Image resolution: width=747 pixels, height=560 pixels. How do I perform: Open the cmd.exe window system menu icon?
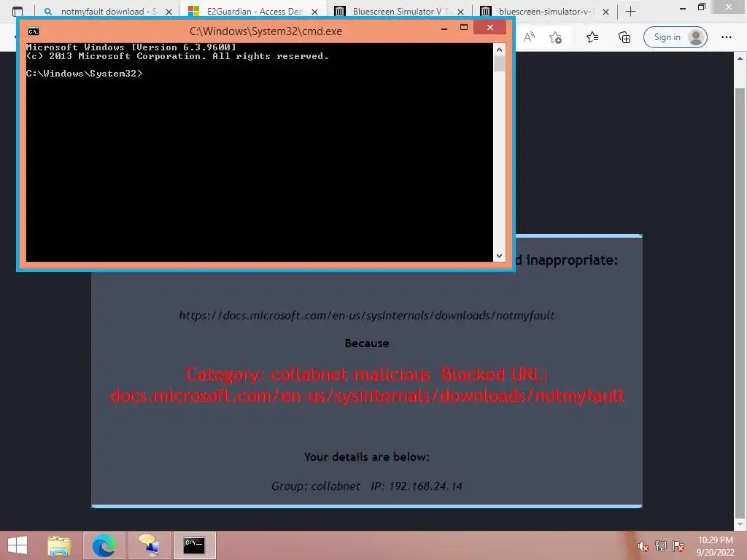tap(34, 31)
